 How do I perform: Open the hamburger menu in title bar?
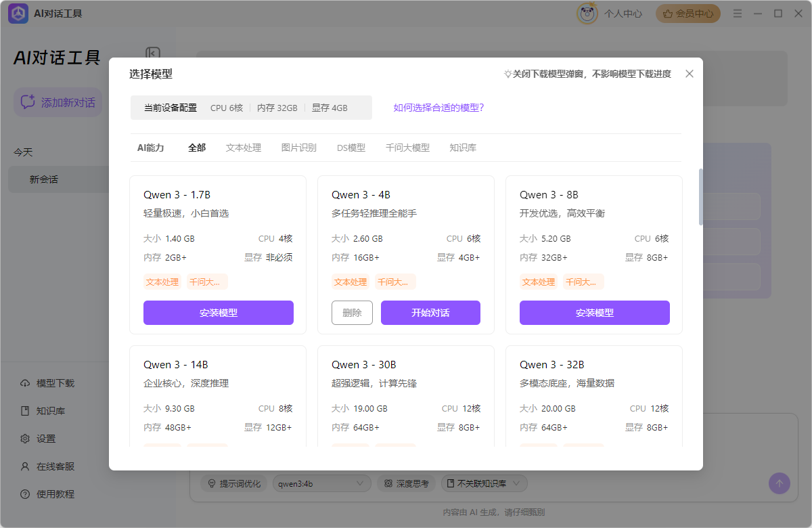coord(738,14)
